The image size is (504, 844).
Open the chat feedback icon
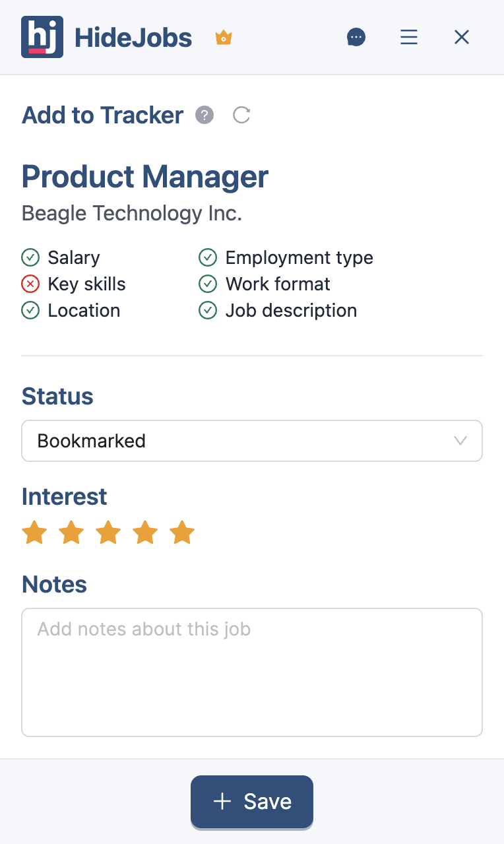356,37
